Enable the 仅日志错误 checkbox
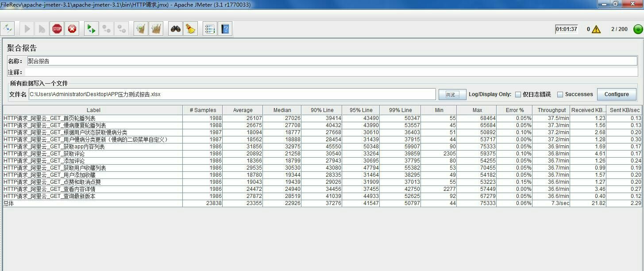 click(518, 94)
